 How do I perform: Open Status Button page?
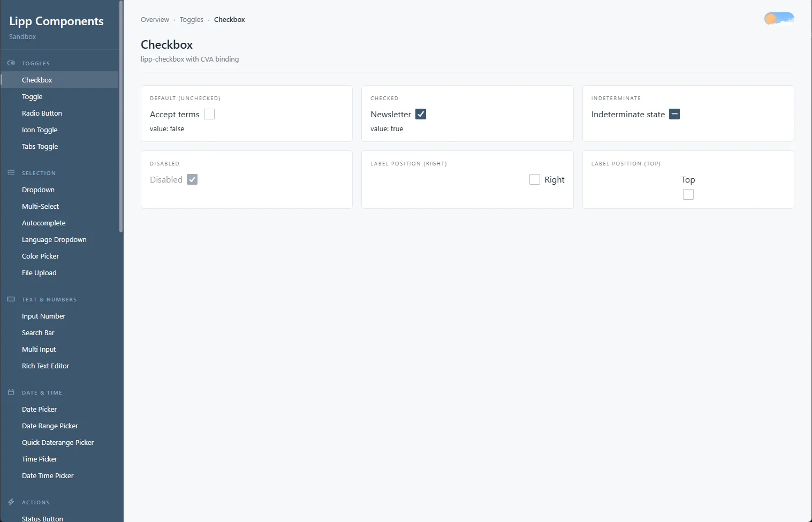click(59, 518)
